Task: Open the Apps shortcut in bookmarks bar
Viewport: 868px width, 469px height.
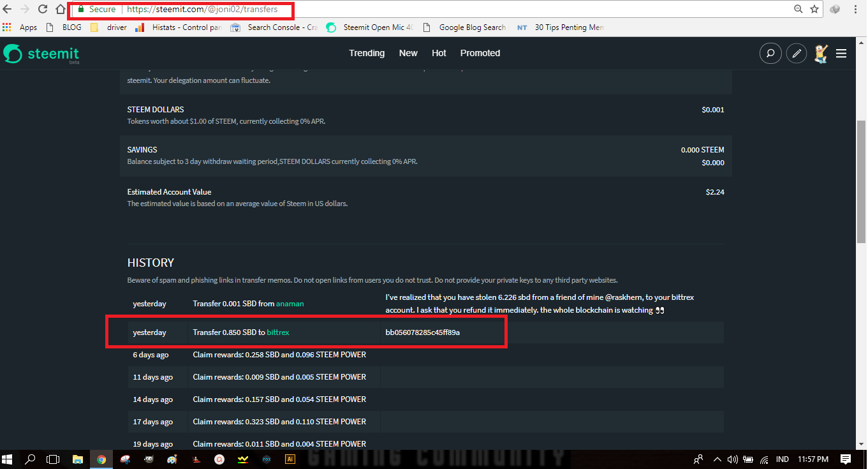Action: tap(20, 27)
